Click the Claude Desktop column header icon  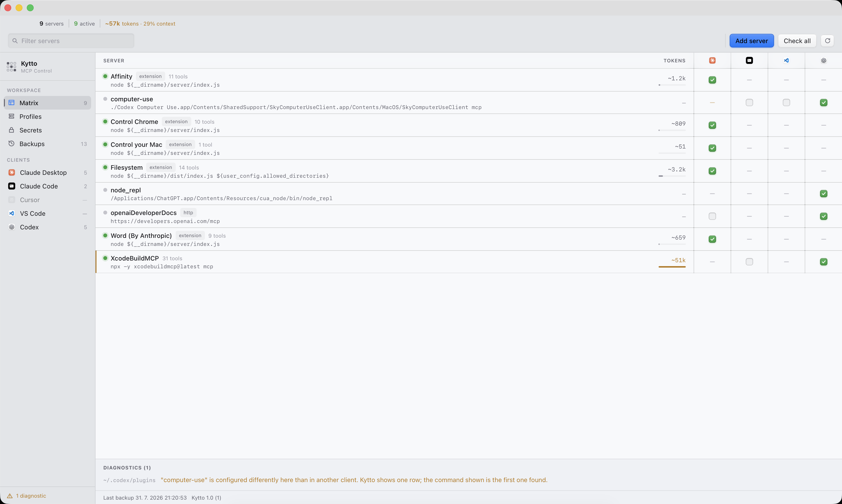coord(712,60)
